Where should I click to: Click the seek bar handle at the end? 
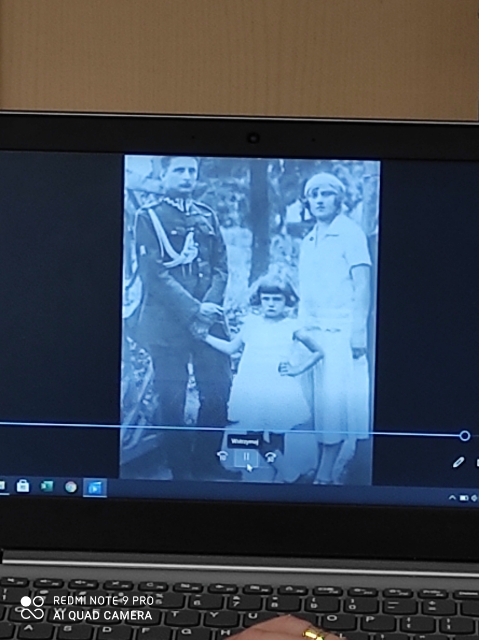464,436
